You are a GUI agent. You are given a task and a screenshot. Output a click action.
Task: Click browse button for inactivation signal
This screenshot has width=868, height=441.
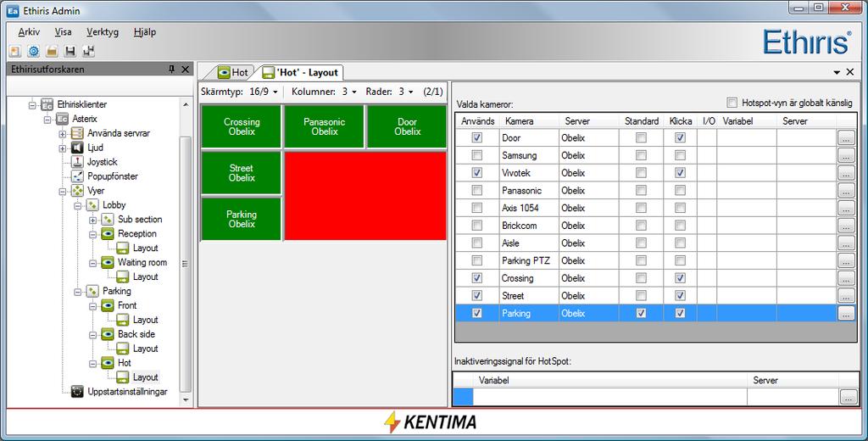click(848, 397)
